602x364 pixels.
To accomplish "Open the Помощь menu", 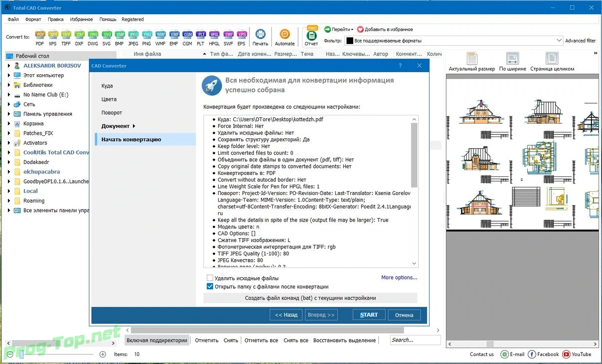I will (108, 19).
